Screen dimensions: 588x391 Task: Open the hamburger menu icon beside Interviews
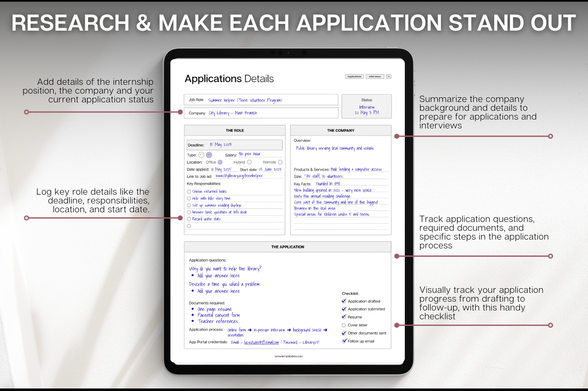coord(388,76)
